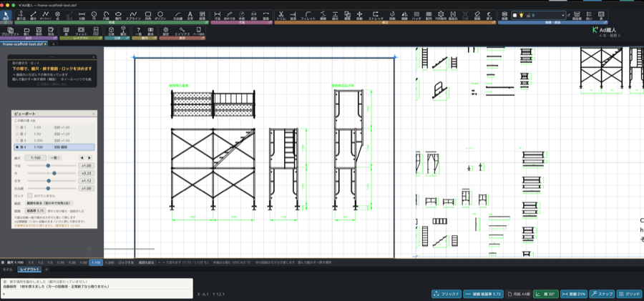
Task: Expand the 立体 group launcher arrow
Action: point(128,38)
